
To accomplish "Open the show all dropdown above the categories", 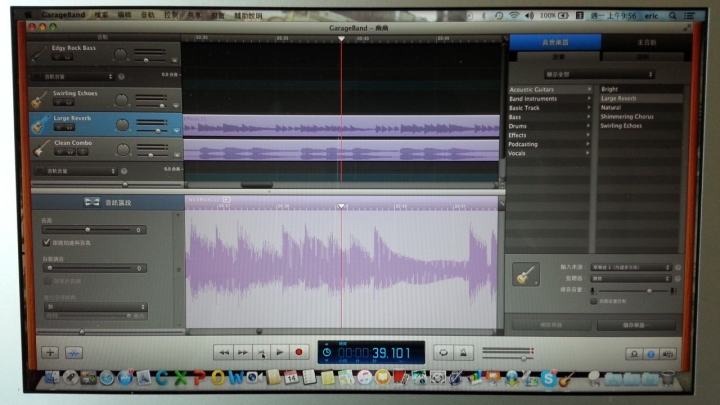I will pos(599,74).
